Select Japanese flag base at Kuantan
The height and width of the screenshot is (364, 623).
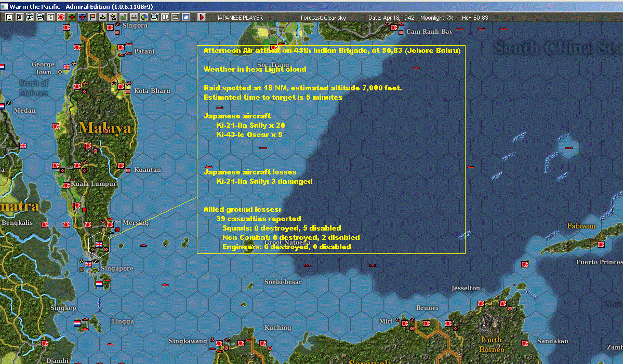121,166
